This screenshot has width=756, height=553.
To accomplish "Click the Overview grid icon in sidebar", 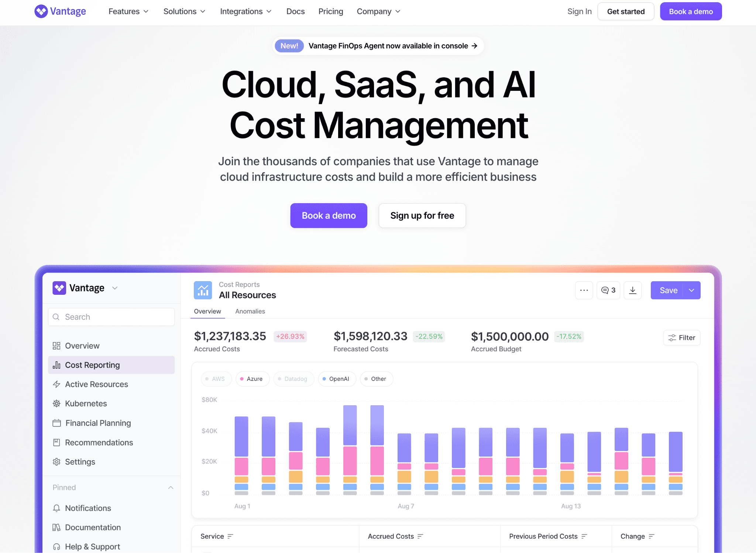I will pos(56,346).
